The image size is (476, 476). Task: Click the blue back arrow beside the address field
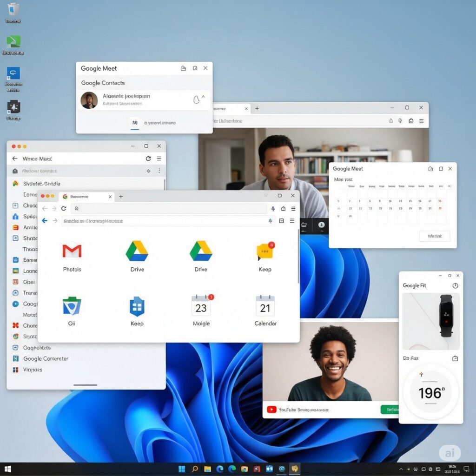click(45, 221)
